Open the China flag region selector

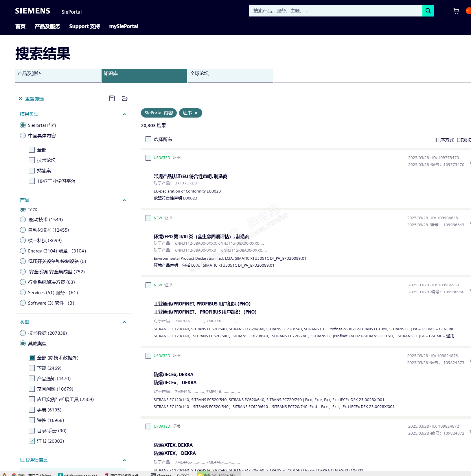468,11
